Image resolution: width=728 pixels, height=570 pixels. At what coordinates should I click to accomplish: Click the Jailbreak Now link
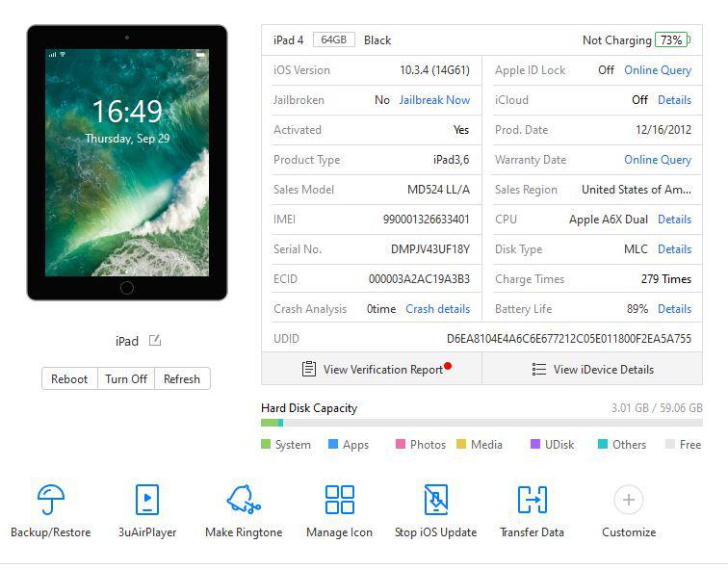coord(434,100)
